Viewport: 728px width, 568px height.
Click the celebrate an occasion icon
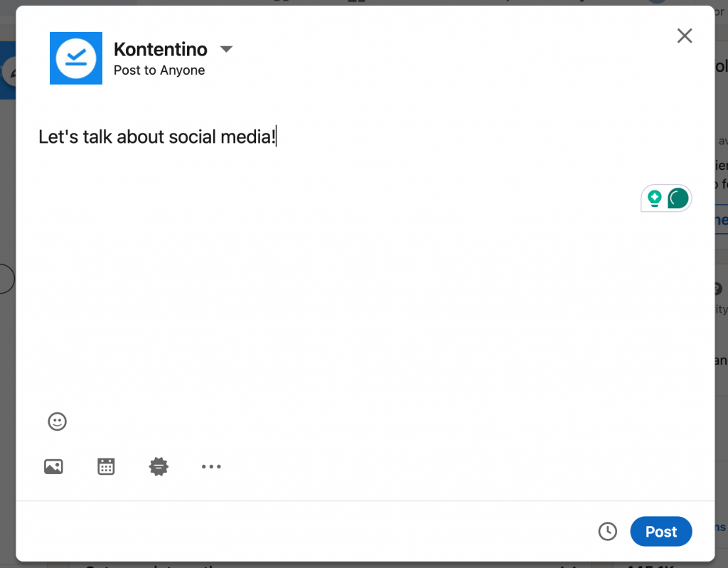(x=159, y=466)
